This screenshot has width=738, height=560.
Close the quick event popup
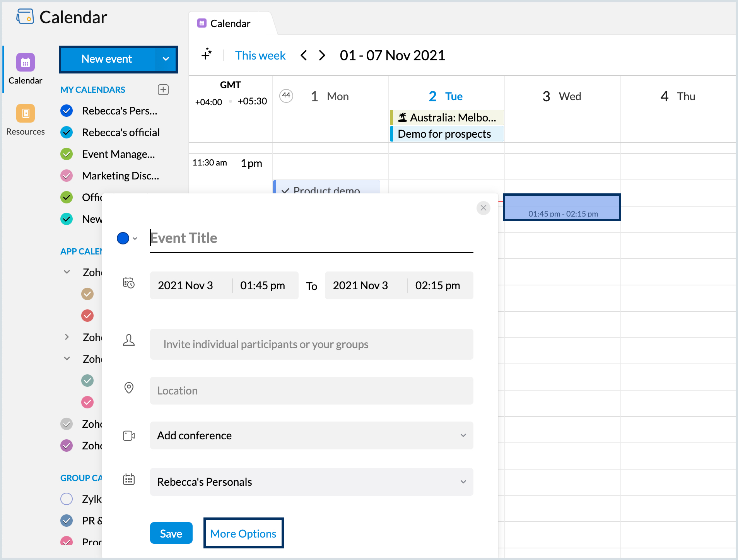(x=483, y=208)
